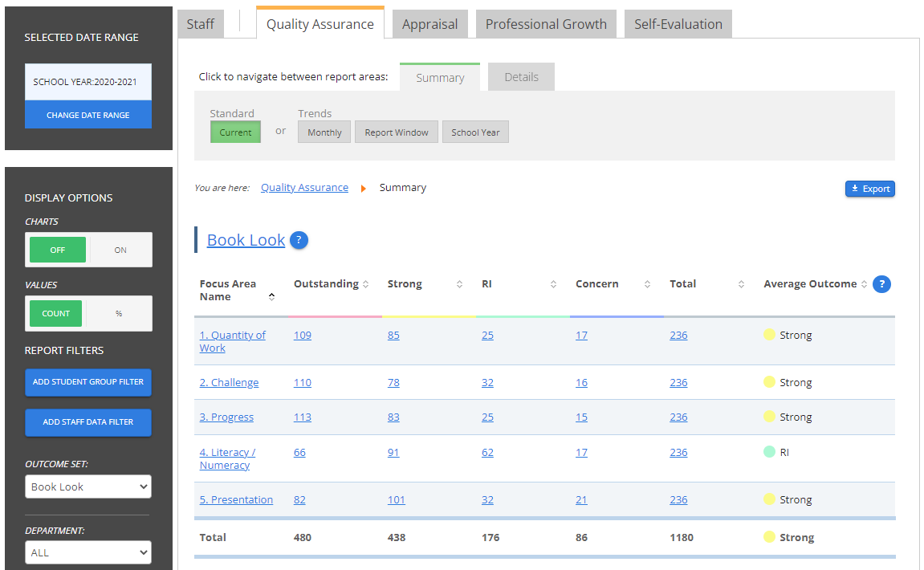Switch to the Appraisal tab
Viewport: 924px width, 570px height.
429,24
